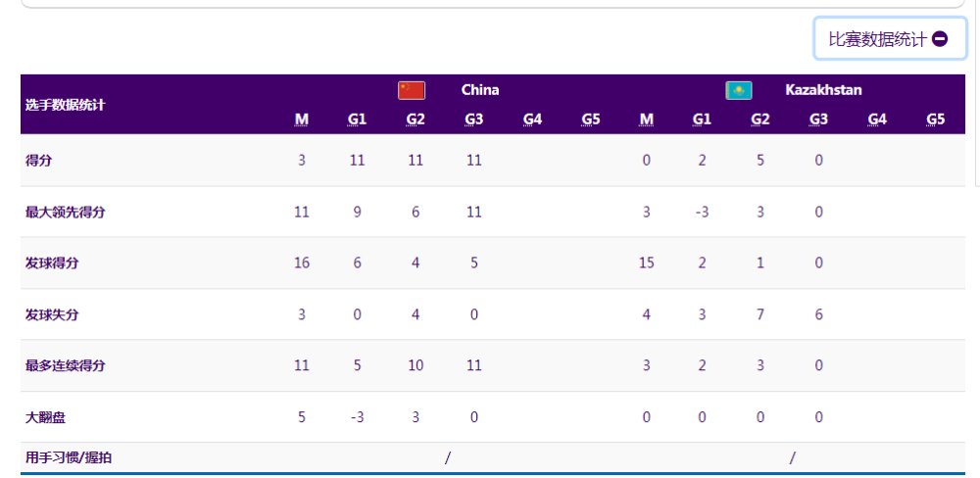Click the Kazakhstan flag icon

[x=738, y=90]
